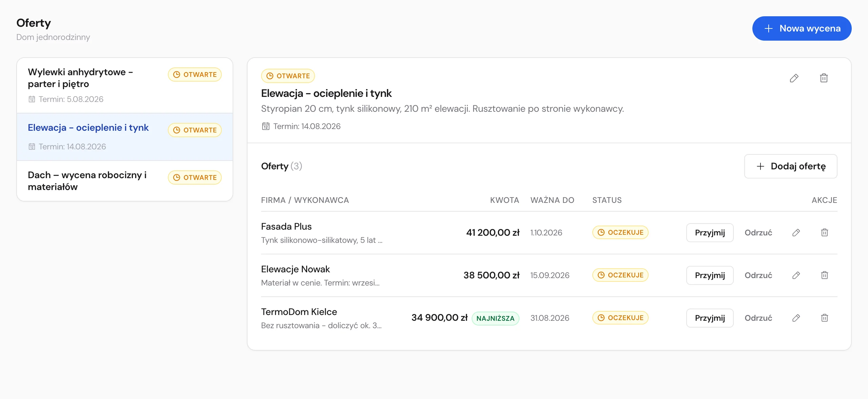
Task: Open the Wylewki anhydrytowe quote request
Action: tap(125, 85)
